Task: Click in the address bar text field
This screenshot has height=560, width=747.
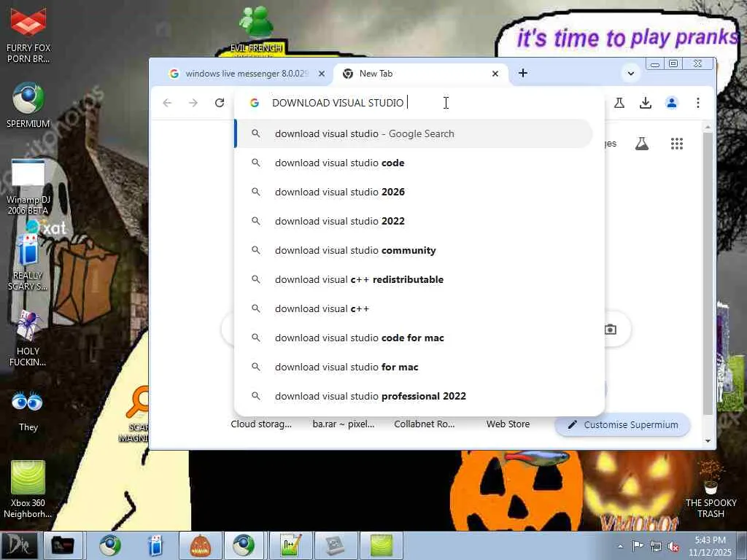Action: 419,103
